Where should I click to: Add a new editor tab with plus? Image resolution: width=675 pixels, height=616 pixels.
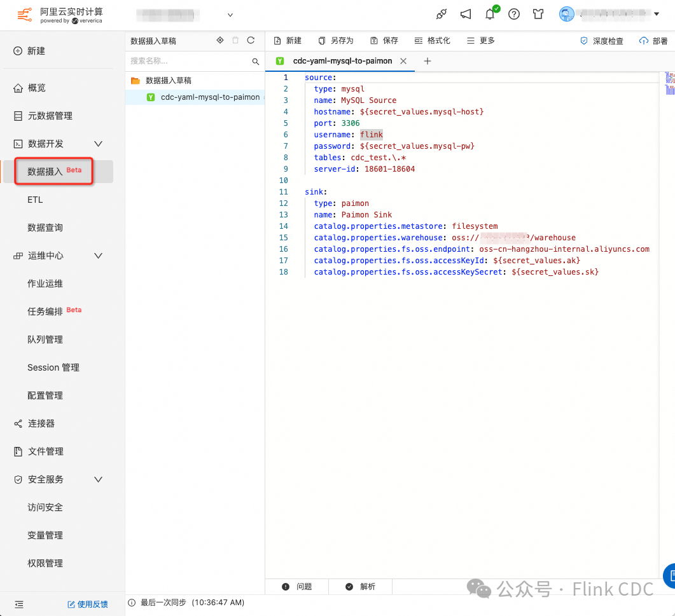tap(428, 61)
